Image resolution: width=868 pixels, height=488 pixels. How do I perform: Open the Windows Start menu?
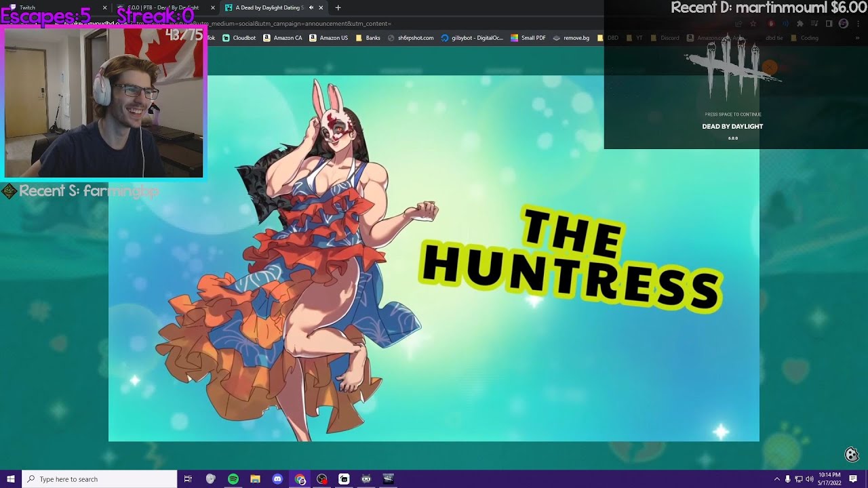[11, 479]
